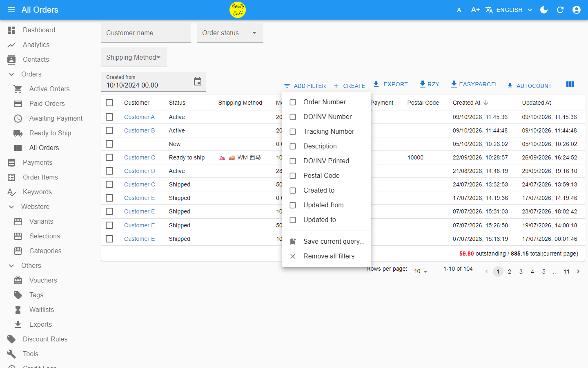This screenshot has width=588, height=368.
Task: Click the Analytics chart icon
Action: click(x=11, y=45)
